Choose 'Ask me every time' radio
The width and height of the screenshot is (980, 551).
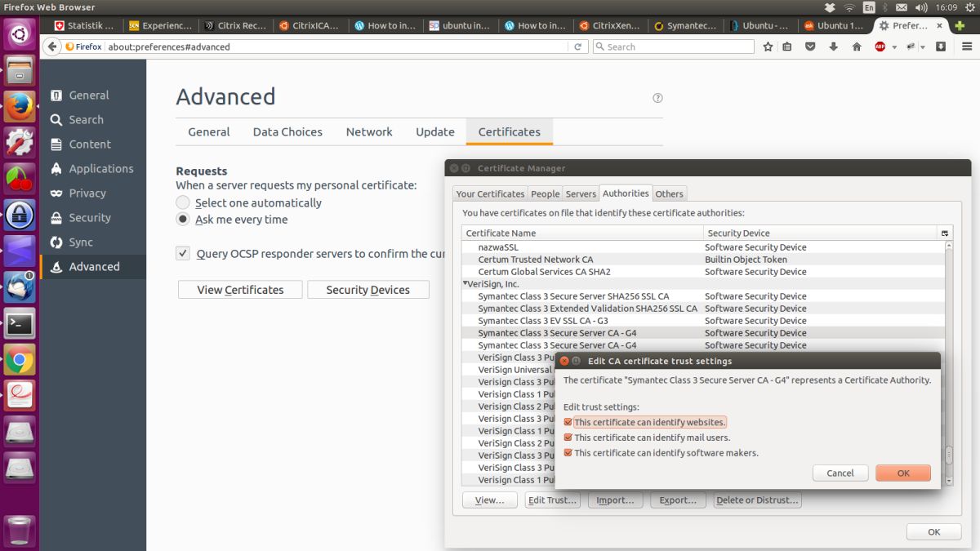point(183,219)
